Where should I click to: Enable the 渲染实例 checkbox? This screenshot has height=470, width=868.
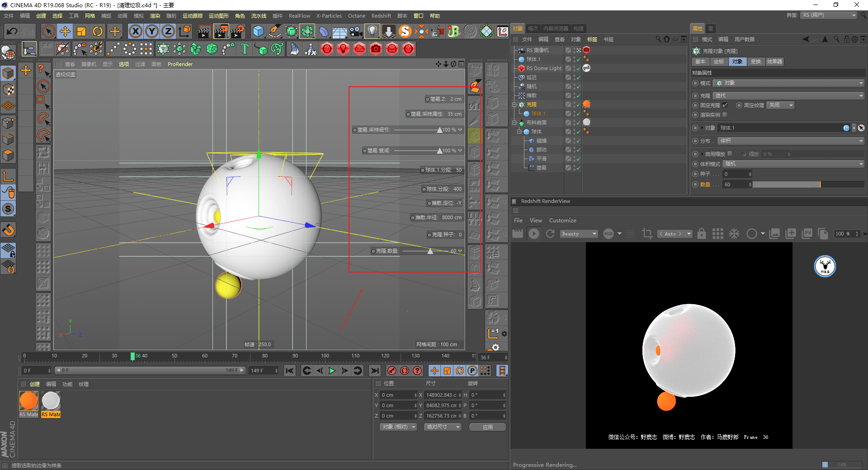click(725, 115)
